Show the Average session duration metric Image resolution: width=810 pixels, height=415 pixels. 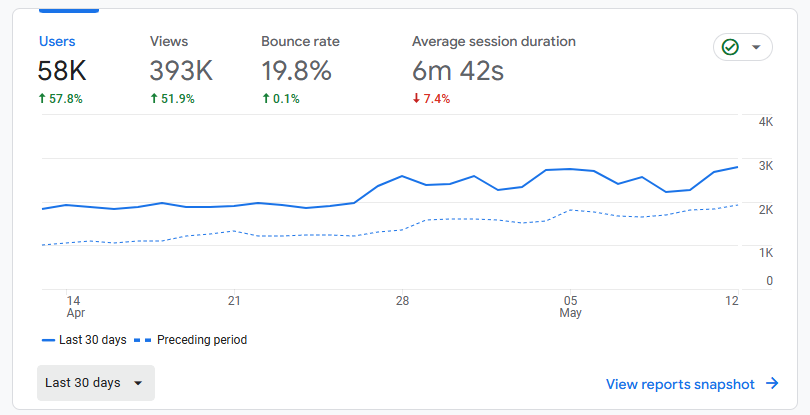point(493,42)
